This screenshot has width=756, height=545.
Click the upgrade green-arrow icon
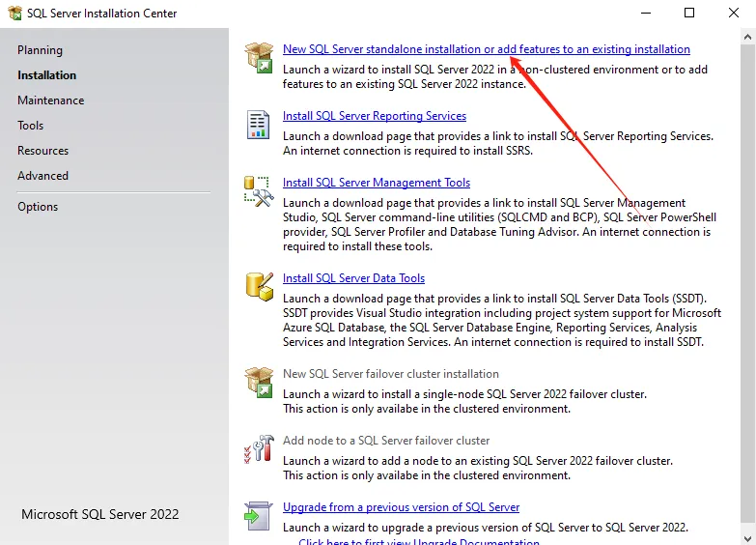click(x=259, y=516)
